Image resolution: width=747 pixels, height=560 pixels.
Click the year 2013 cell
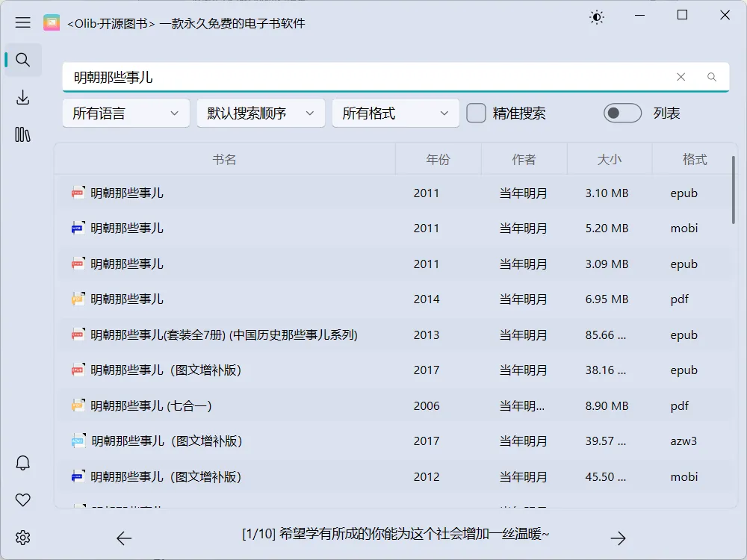pyautogui.click(x=427, y=335)
